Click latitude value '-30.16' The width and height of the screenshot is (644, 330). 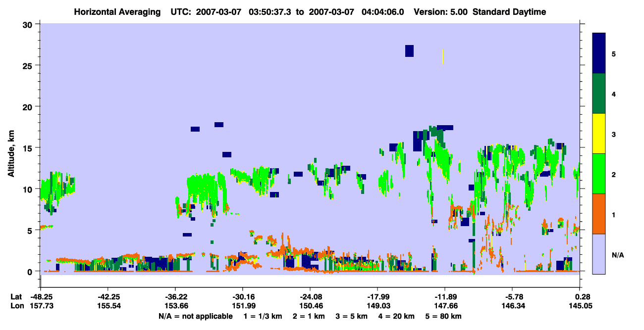pyautogui.click(x=243, y=297)
